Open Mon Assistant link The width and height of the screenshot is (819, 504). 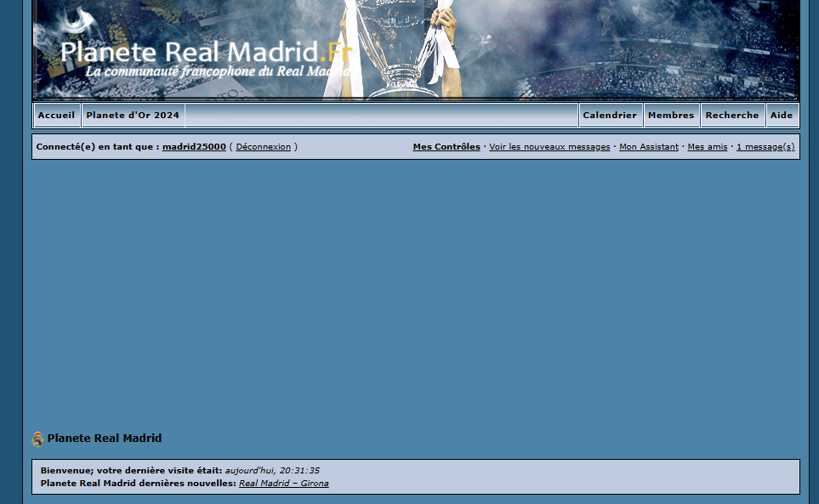pyautogui.click(x=649, y=146)
